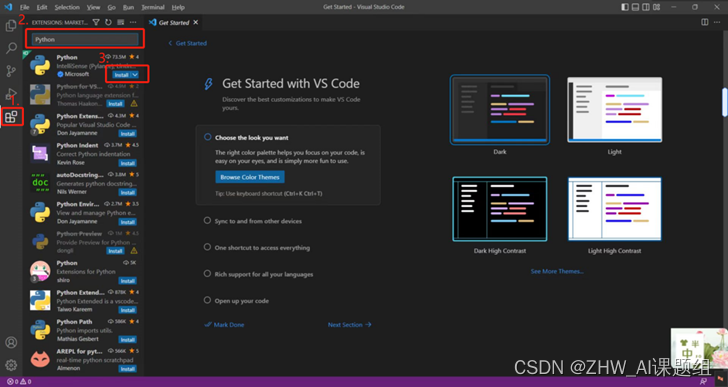Choose the Light theme preview

(x=615, y=110)
